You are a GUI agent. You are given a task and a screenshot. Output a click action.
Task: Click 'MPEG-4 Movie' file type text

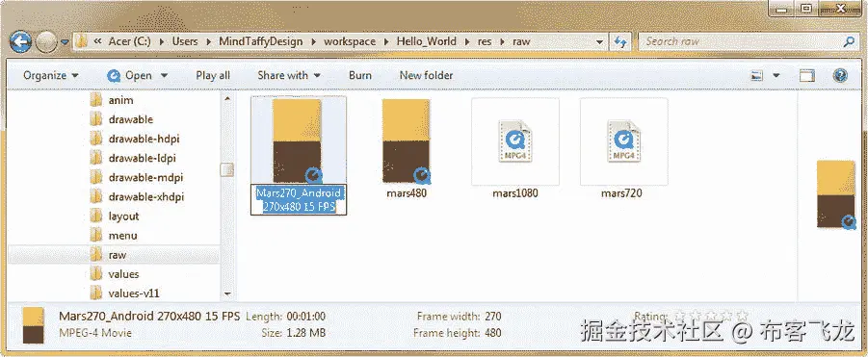(x=95, y=333)
